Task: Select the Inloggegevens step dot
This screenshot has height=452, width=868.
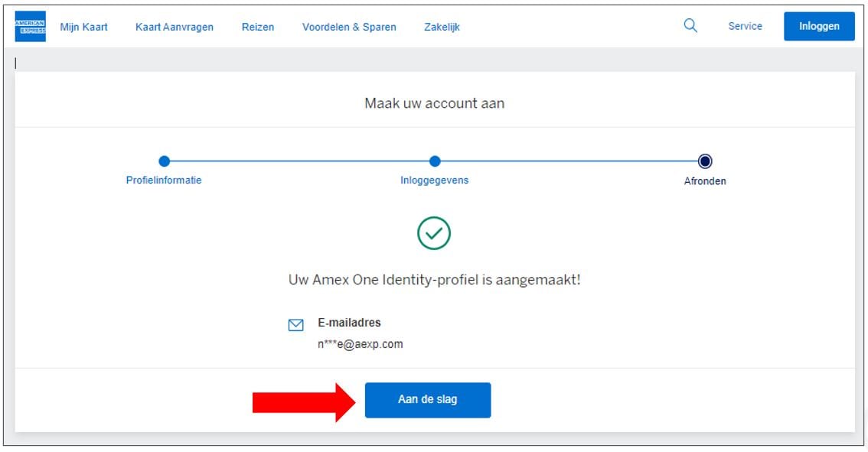Action: 435,161
